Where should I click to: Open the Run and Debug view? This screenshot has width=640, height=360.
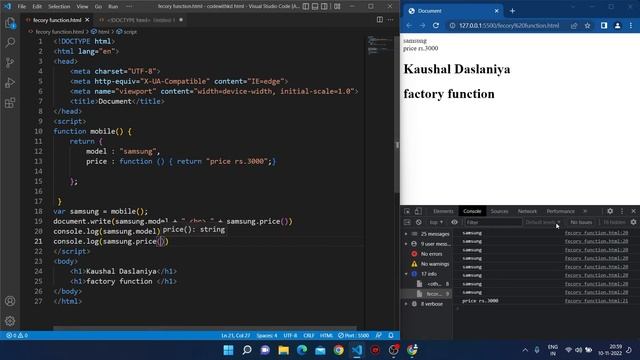coord(10,82)
